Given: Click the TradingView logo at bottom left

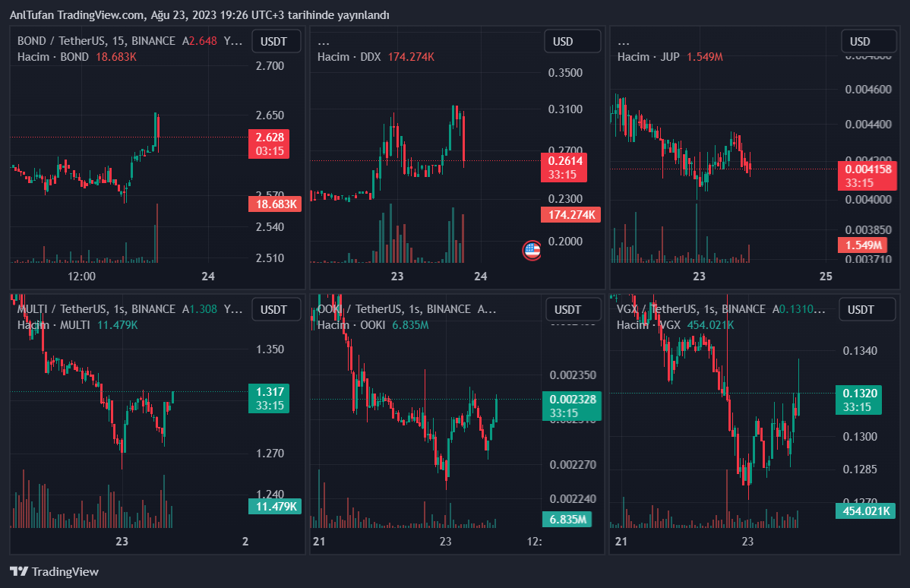Looking at the screenshot, I should pyautogui.click(x=54, y=571).
